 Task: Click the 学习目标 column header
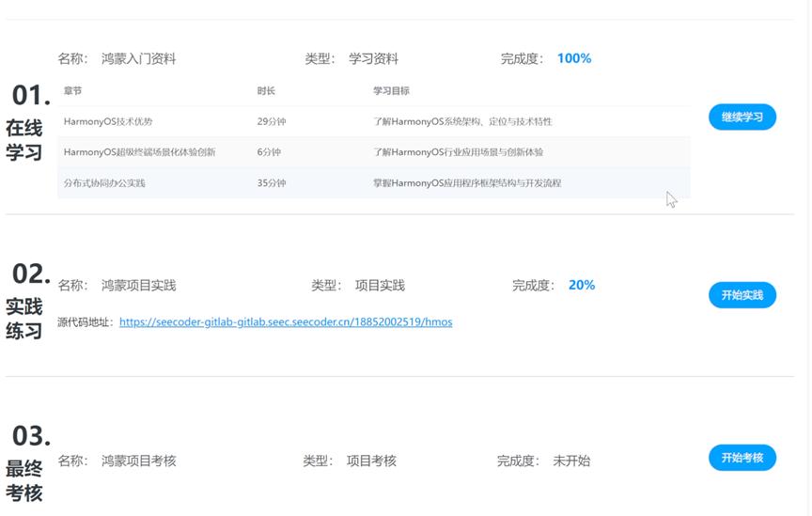click(391, 90)
